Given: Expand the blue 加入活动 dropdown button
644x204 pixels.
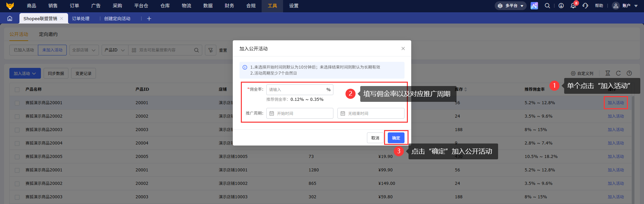Looking at the screenshot, I should click(x=25, y=73).
